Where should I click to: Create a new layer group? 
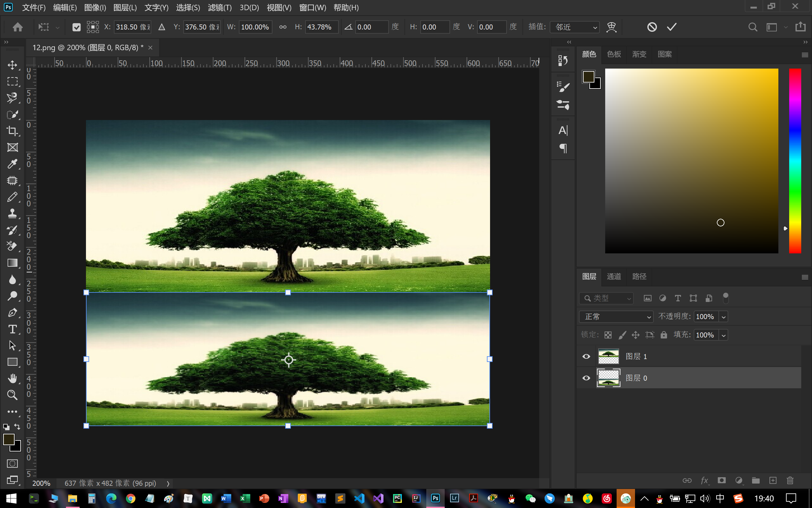pyautogui.click(x=756, y=480)
